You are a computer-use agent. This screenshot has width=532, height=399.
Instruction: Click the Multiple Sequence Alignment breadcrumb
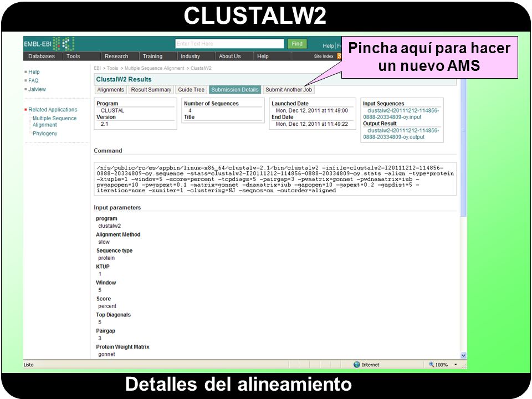[154, 68]
